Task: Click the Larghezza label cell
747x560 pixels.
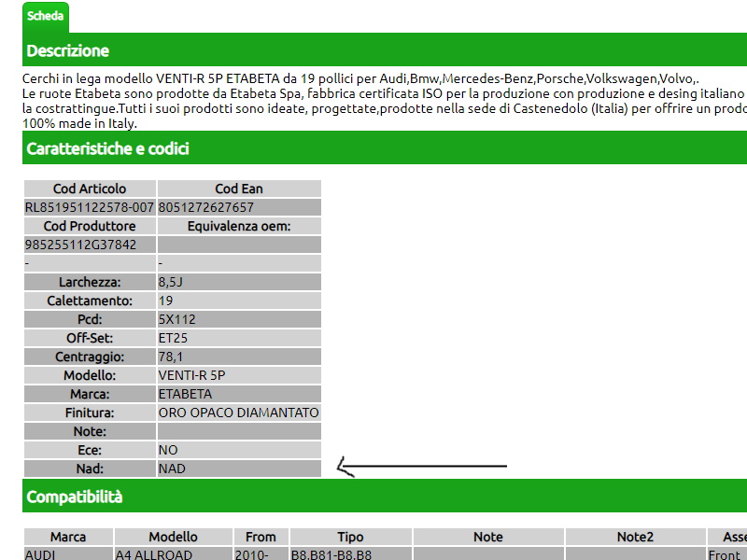Action: pos(90,282)
